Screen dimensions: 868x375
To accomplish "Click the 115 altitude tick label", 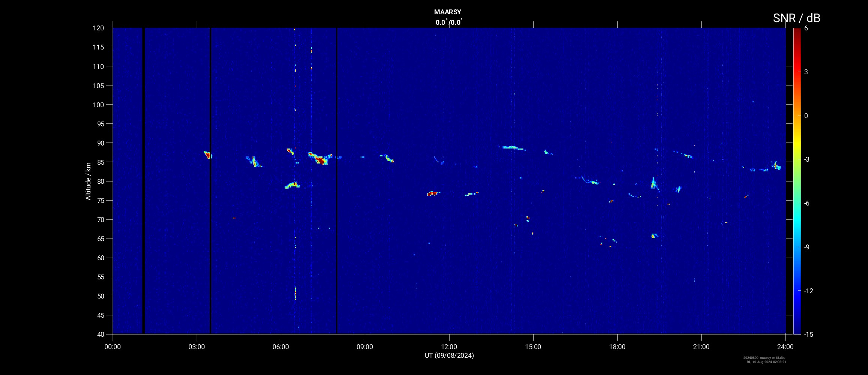I will (98, 47).
